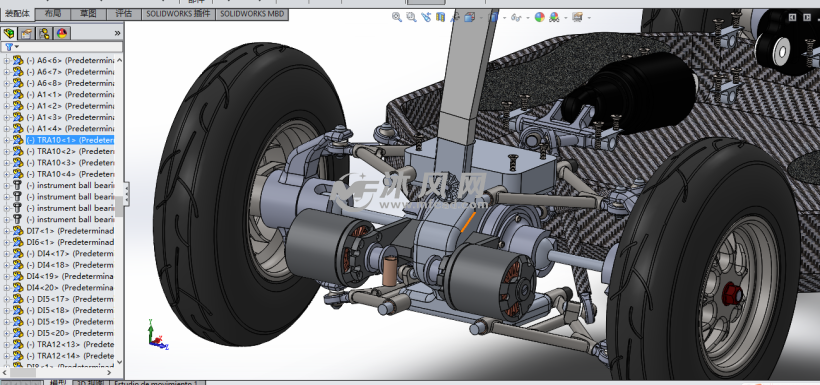Expand the DI7<1> tree node
Viewport: 820px width, 385px height.
click(7, 231)
